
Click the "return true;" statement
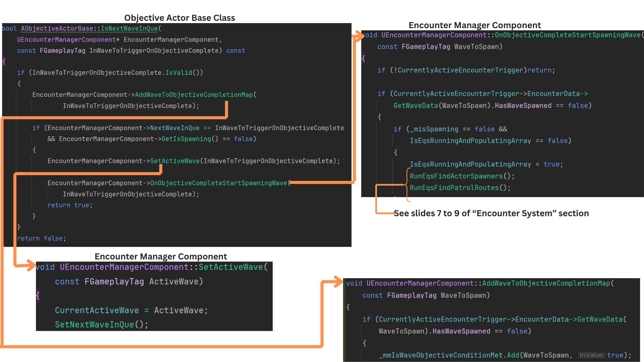[70, 205]
